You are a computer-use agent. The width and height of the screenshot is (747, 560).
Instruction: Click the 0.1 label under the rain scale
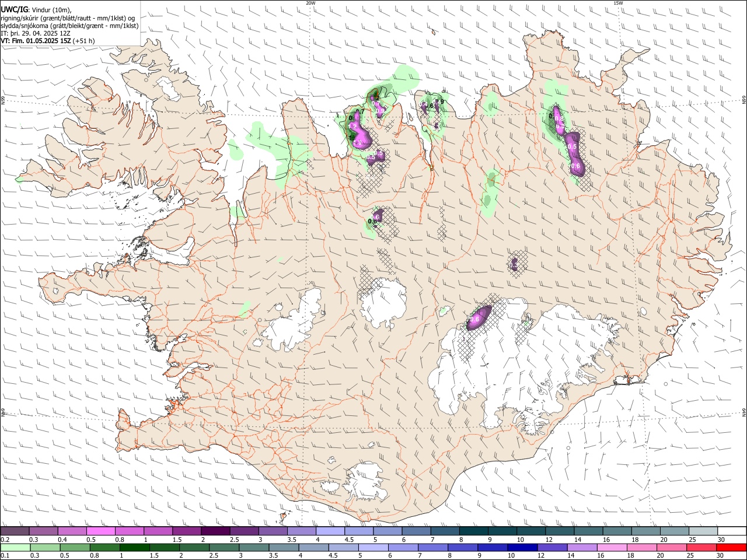[5, 555]
